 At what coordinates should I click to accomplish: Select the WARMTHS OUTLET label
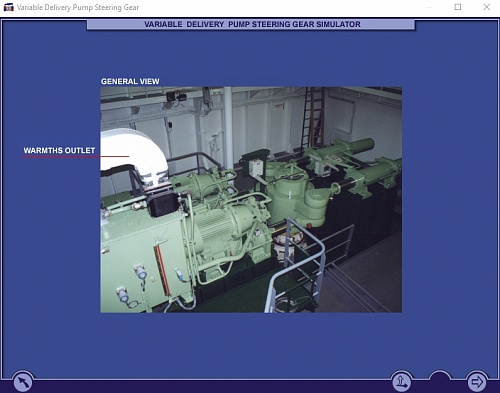(59, 150)
